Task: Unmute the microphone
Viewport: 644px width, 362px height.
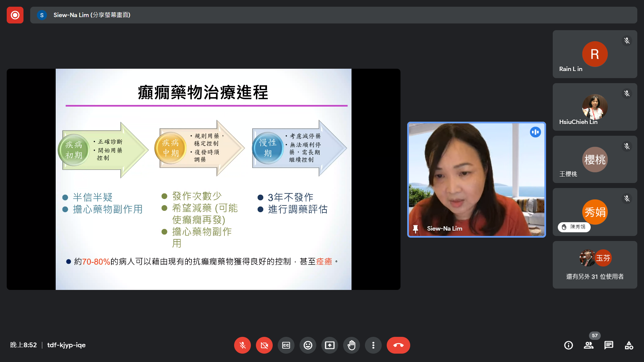Action: (x=243, y=345)
